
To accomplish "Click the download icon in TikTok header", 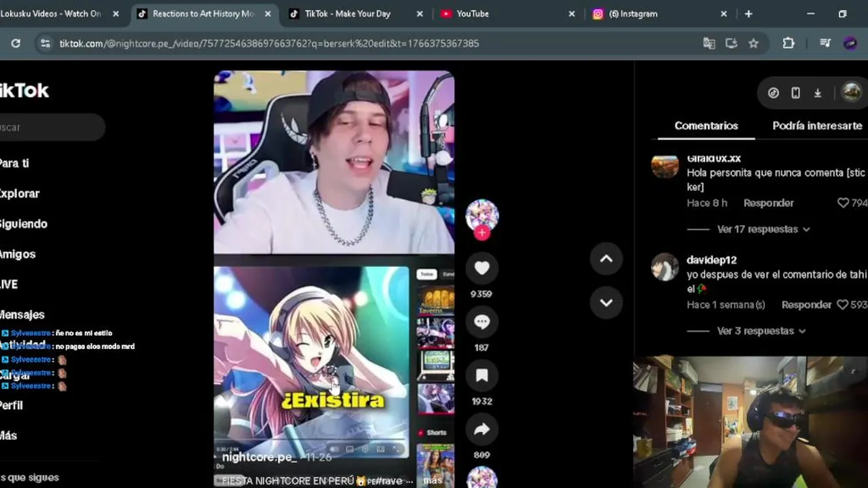I will point(818,93).
